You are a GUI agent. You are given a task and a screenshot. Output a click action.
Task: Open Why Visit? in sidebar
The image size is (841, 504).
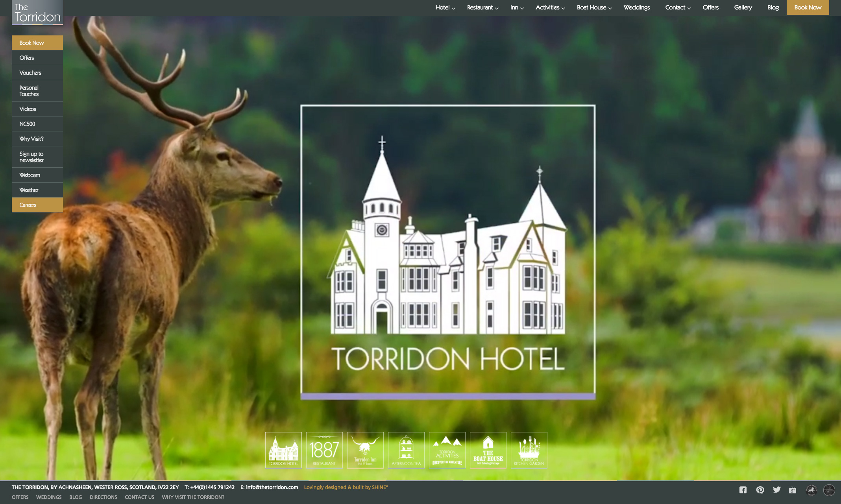[x=37, y=139]
